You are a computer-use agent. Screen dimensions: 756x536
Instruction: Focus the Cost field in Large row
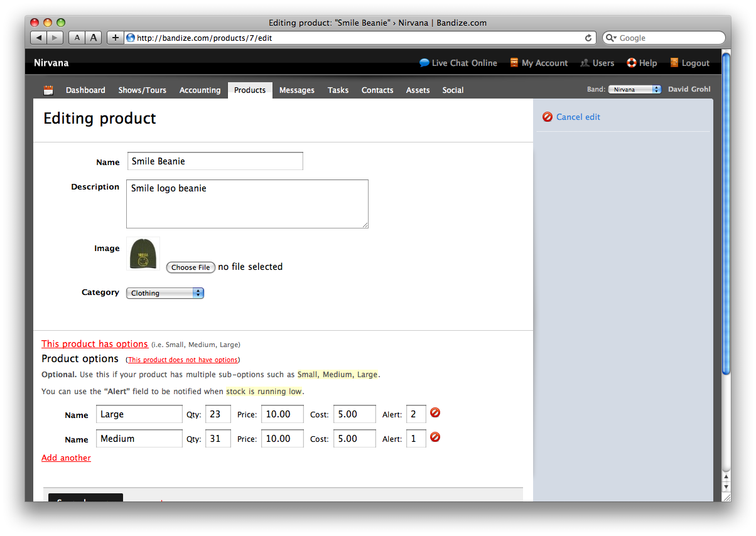pos(355,414)
